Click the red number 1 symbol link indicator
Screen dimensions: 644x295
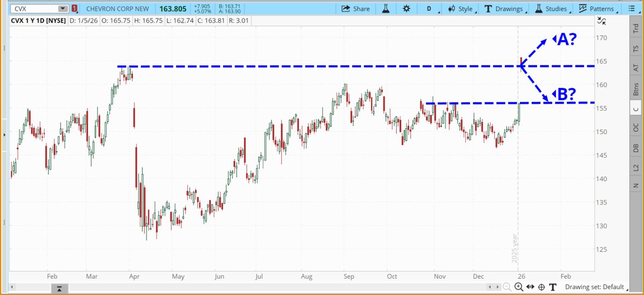[x=74, y=9]
